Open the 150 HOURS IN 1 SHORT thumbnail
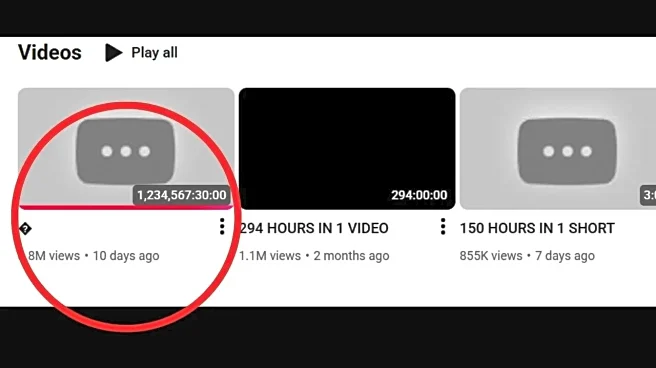The width and height of the screenshot is (656, 368). (x=558, y=148)
